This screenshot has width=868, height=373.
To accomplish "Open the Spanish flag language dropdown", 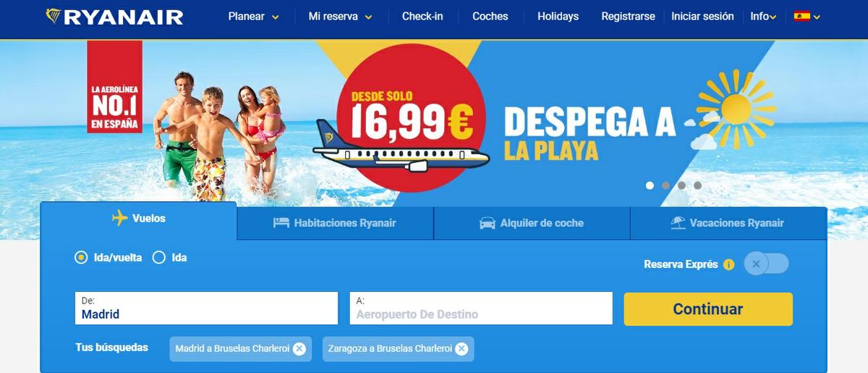I will tap(807, 16).
